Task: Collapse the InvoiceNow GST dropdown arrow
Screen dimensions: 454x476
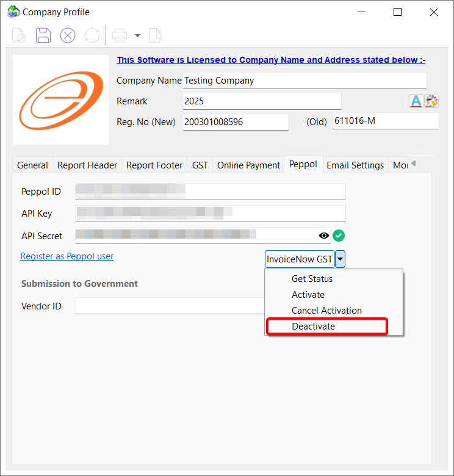Action: [340, 259]
